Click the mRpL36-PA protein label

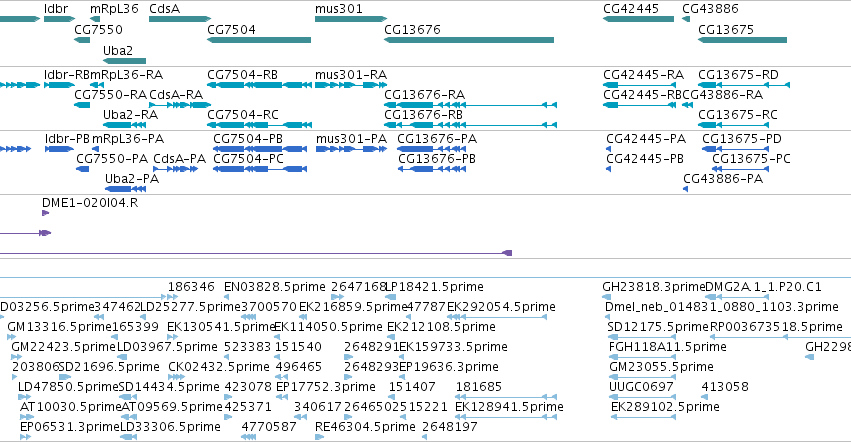(128, 138)
